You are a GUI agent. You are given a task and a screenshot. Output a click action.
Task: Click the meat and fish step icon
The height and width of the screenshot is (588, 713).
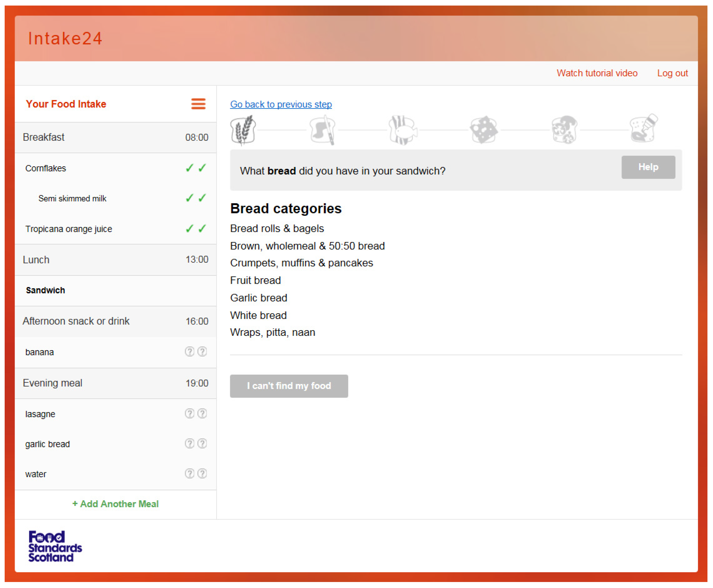tap(403, 130)
